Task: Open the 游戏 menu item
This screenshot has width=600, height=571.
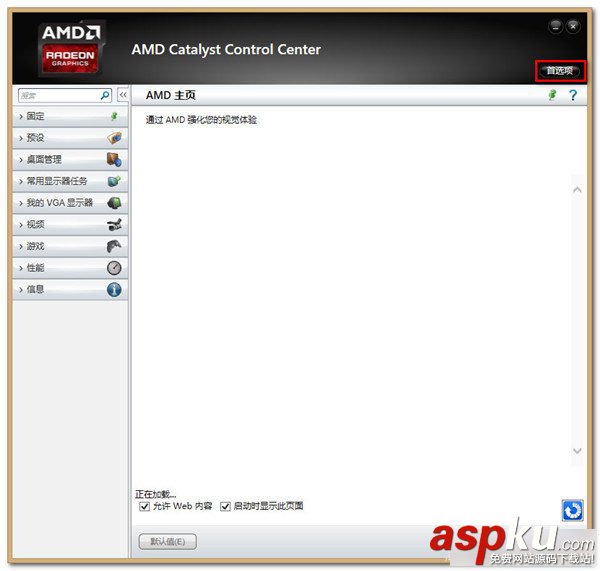Action: [x=70, y=246]
